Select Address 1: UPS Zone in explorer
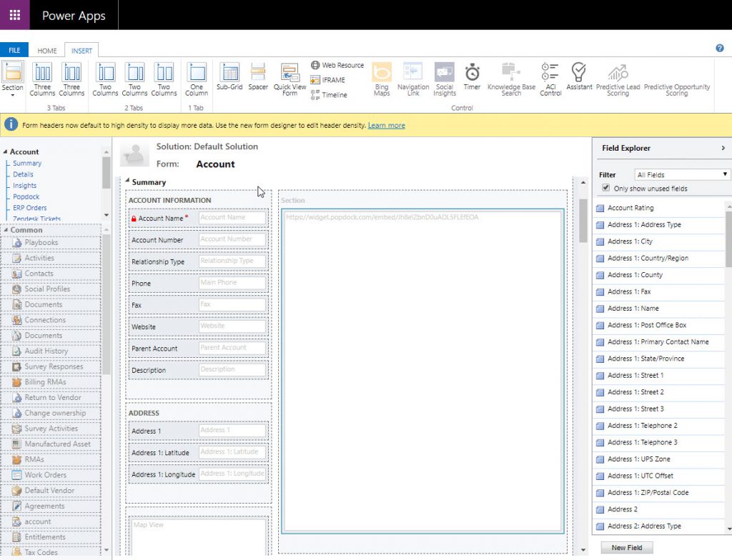Image resolution: width=732 pixels, height=560 pixels. coord(658,459)
